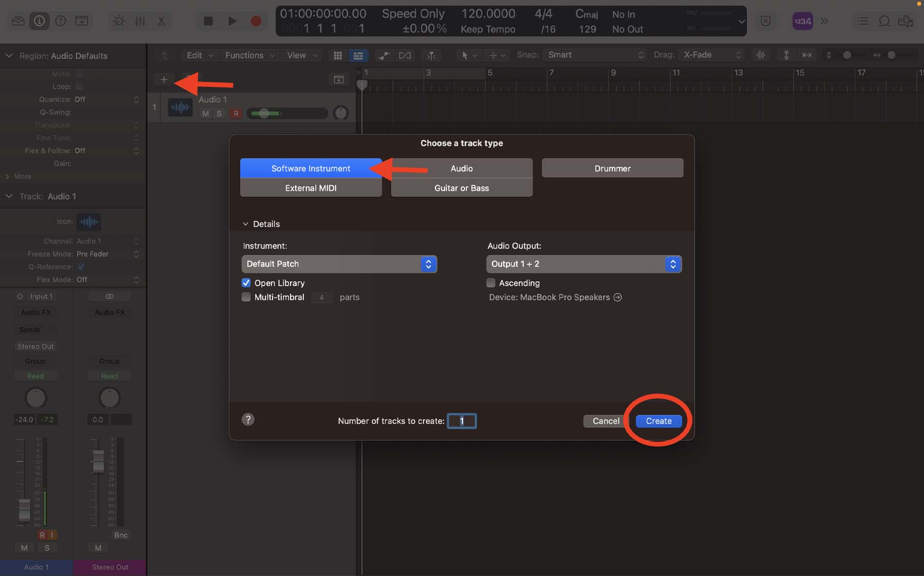The image size is (924, 576).
Task: Toggle the Q-Reference checkbox
Action: [81, 267]
